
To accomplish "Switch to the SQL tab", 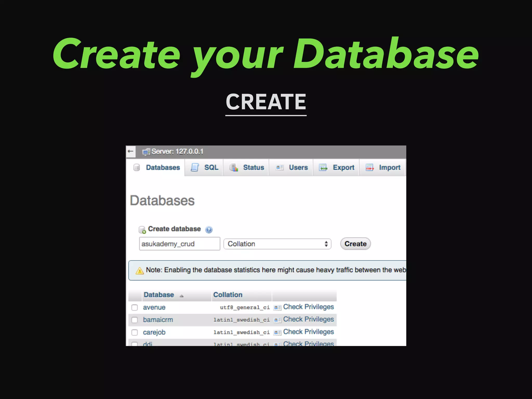I will (204, 168).
